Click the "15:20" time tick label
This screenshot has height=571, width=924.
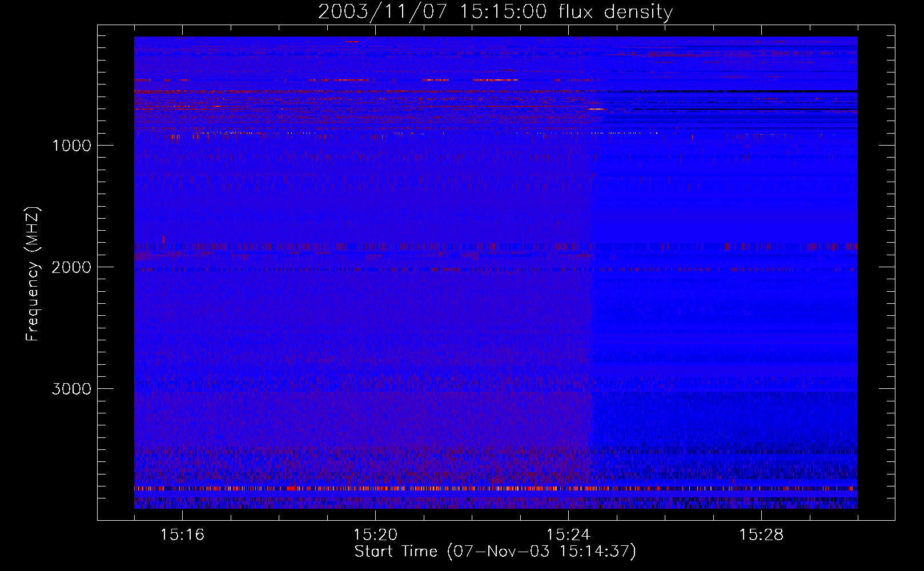(x=375, y=535)
